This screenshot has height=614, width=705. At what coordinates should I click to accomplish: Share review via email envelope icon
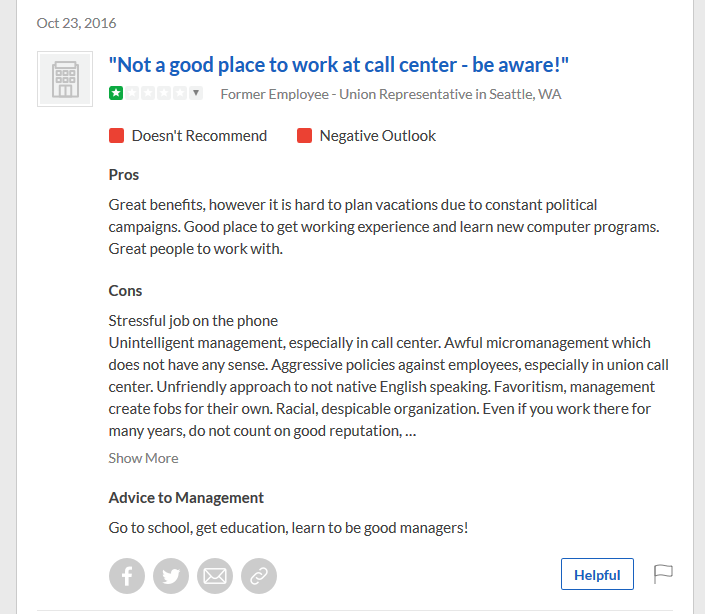(x=215, y=576)
